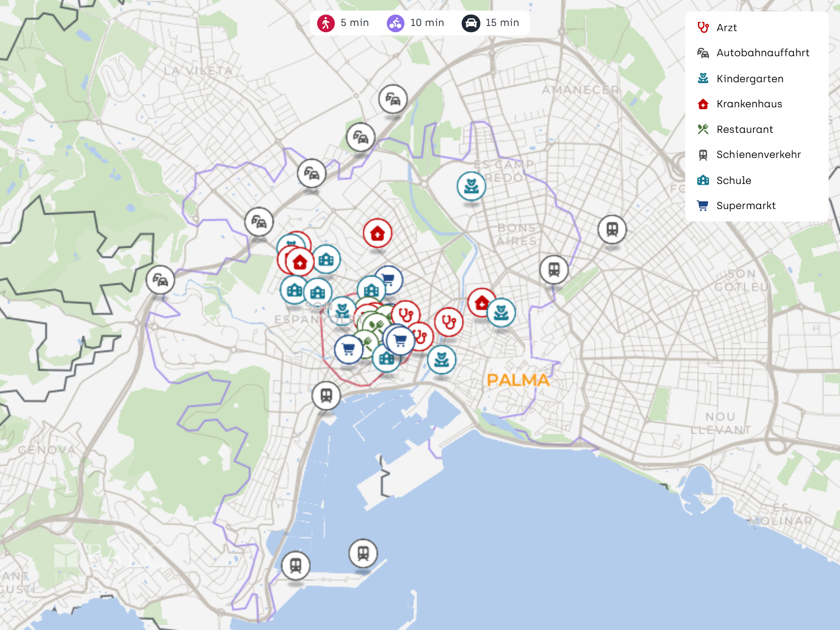Select the westernmost motorway ramp marker
Screen dimensions: 840x630
click(x=160, y=280)
